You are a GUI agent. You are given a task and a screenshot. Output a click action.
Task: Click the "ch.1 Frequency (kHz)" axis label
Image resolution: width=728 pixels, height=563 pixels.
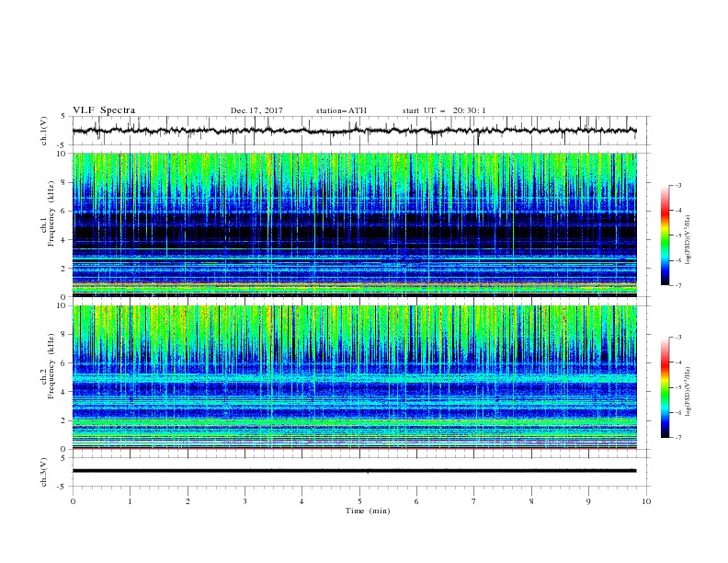(48, 225)
